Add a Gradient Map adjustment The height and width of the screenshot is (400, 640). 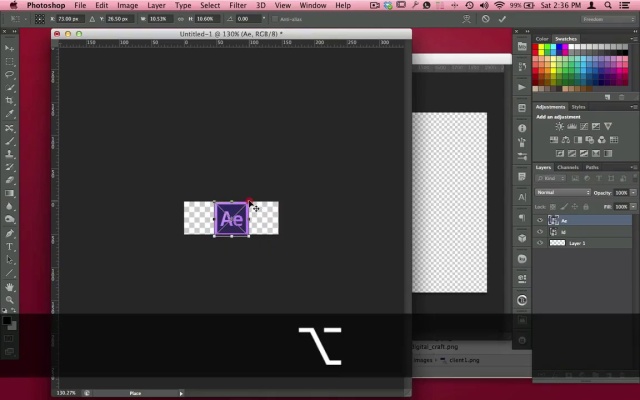(x=608, y=153)
